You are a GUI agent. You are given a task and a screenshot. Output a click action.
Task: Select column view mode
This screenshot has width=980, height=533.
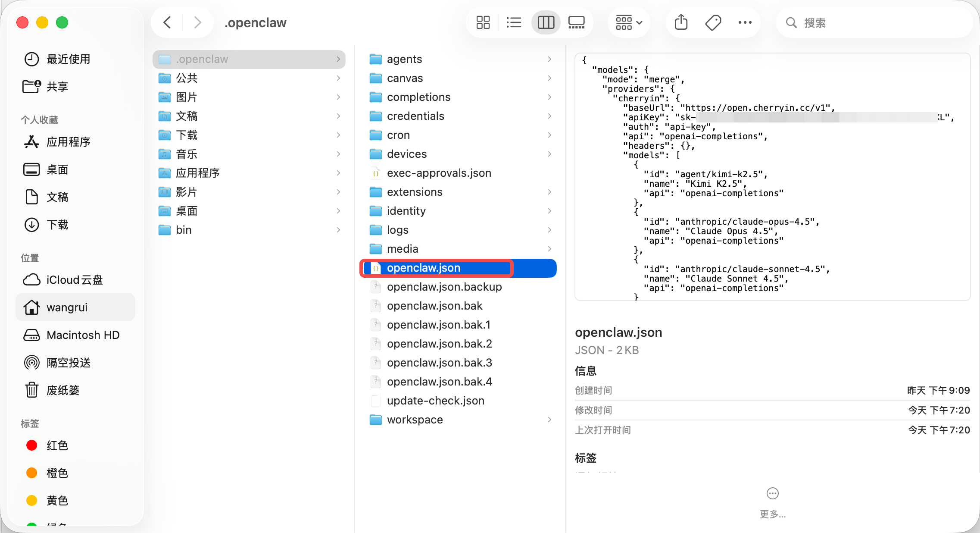coord(546,22)
